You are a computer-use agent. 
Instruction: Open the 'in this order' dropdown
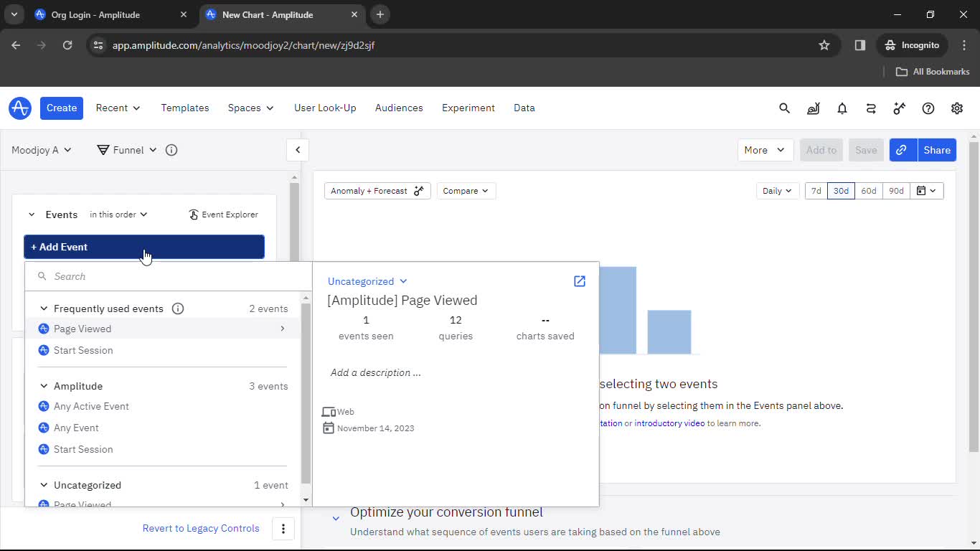point(118,215)
